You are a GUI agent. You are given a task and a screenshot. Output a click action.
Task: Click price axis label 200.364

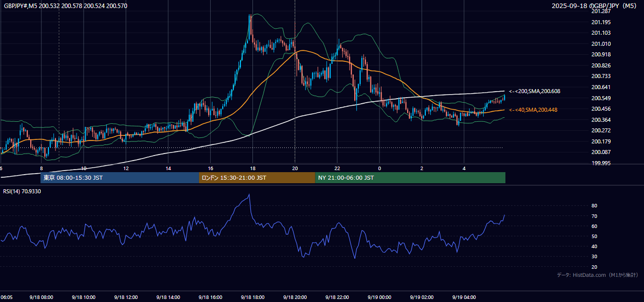(x=601, y=120)
